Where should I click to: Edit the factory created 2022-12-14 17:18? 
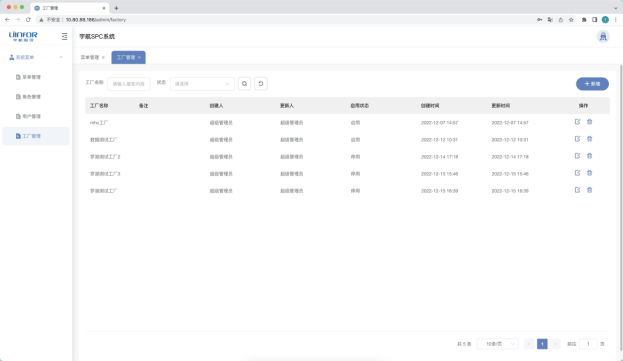click(577, 156)
